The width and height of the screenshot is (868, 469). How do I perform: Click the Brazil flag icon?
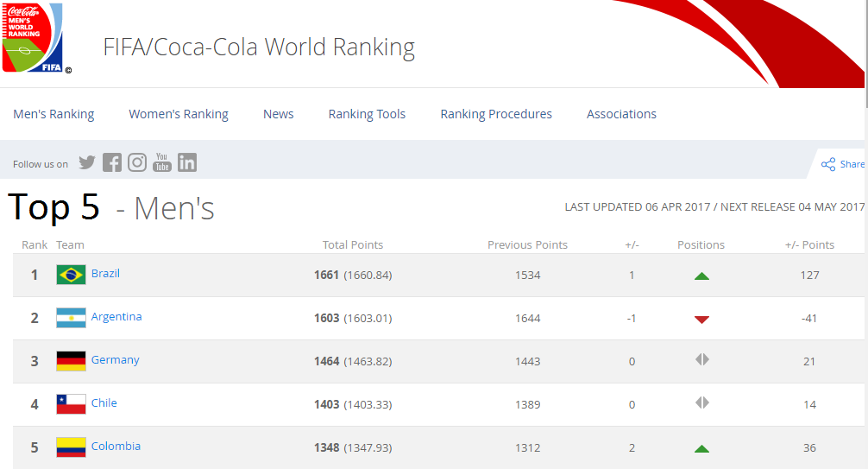[71, 275]
